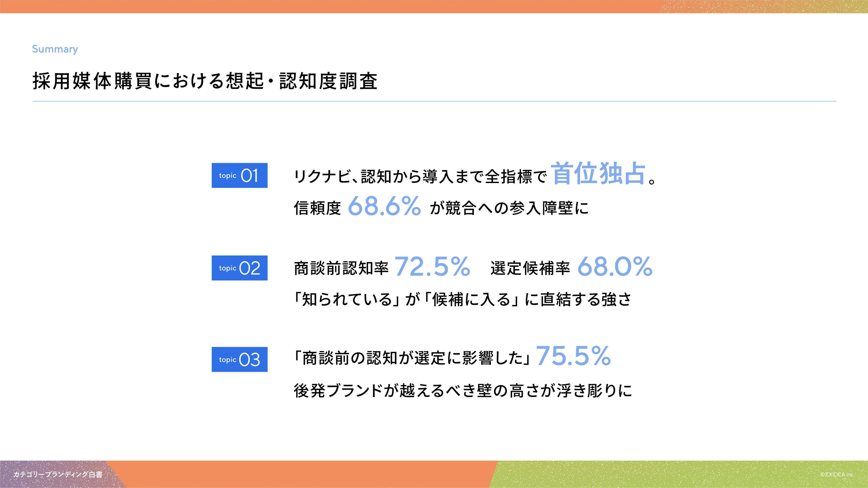
Task: Click the が競合への参入障壁に text
Action: click(509, 208)
